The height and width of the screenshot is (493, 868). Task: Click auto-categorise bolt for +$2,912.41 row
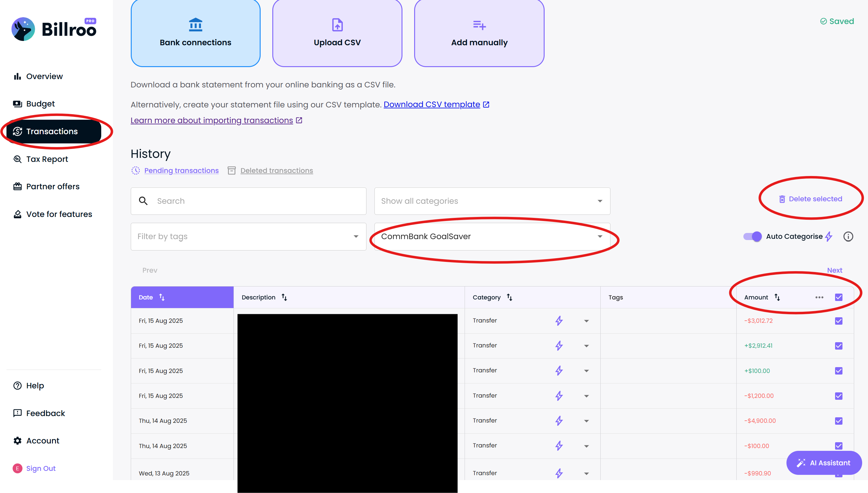(x=559, y=346)
